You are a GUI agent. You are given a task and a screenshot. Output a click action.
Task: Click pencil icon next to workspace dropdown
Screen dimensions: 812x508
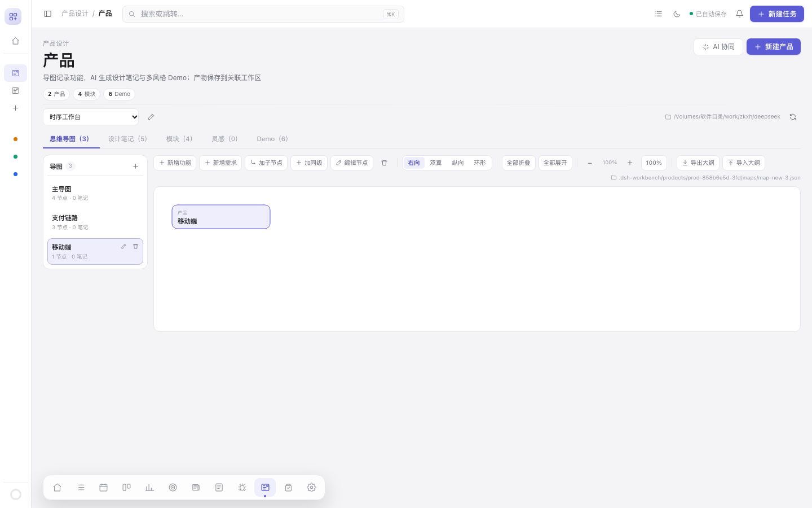coord(151,117)
